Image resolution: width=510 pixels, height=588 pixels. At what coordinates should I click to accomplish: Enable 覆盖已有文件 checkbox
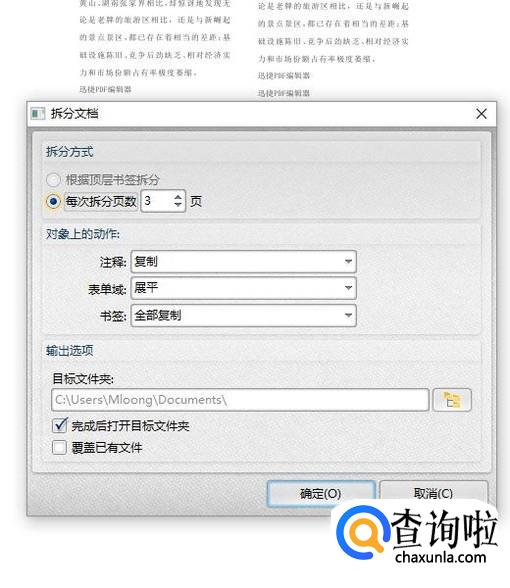pos(60,447)
